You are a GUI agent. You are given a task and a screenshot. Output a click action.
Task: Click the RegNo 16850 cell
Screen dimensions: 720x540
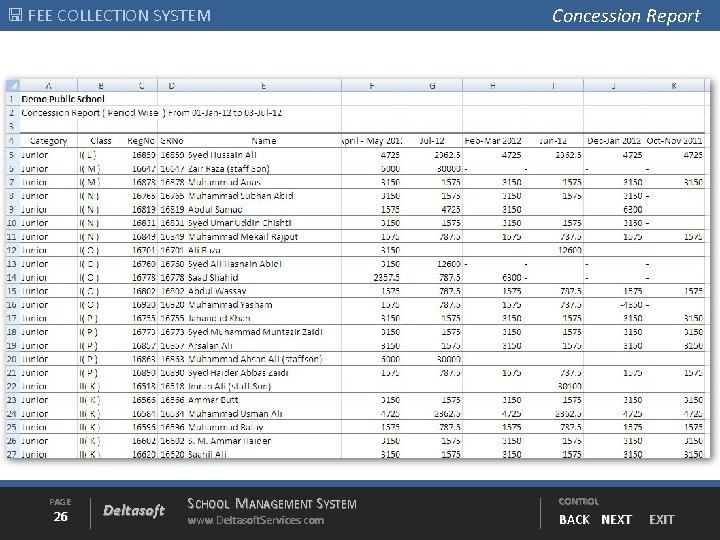[144, 155]
